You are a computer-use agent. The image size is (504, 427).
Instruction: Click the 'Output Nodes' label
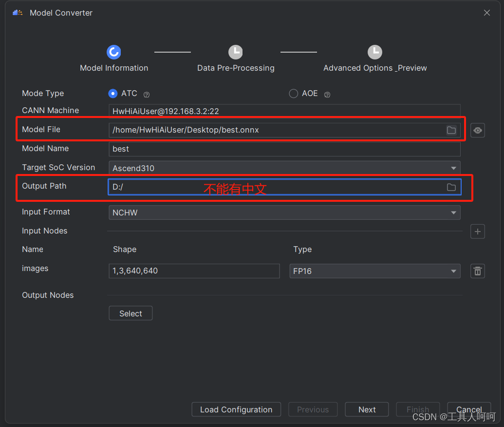coord(48,295)
